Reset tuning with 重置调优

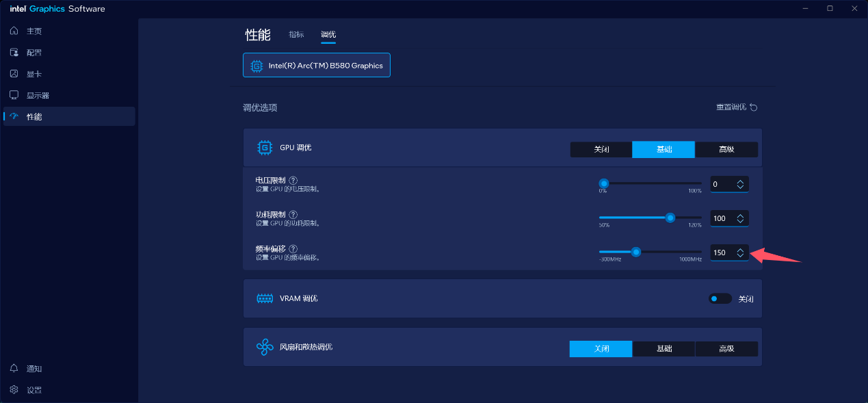tap(737, 107)
